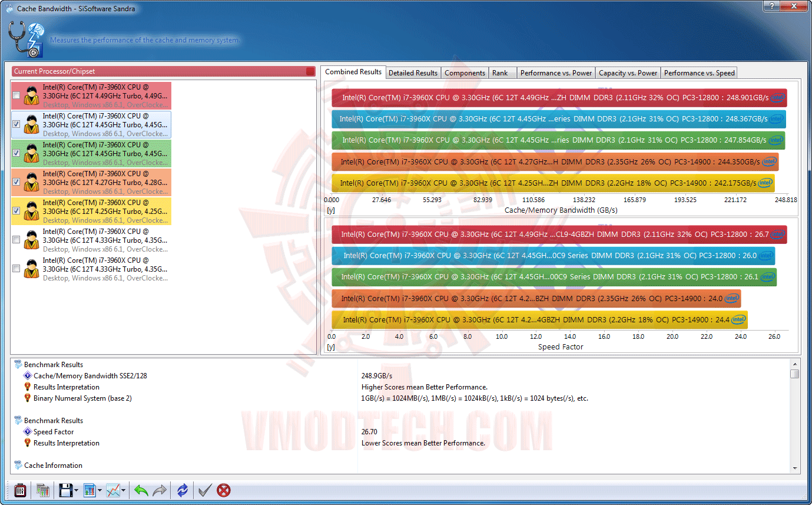Open the benchmark options toolbar icon
The height and width of the screenshot is (505, 812).
tap(20, 490)
